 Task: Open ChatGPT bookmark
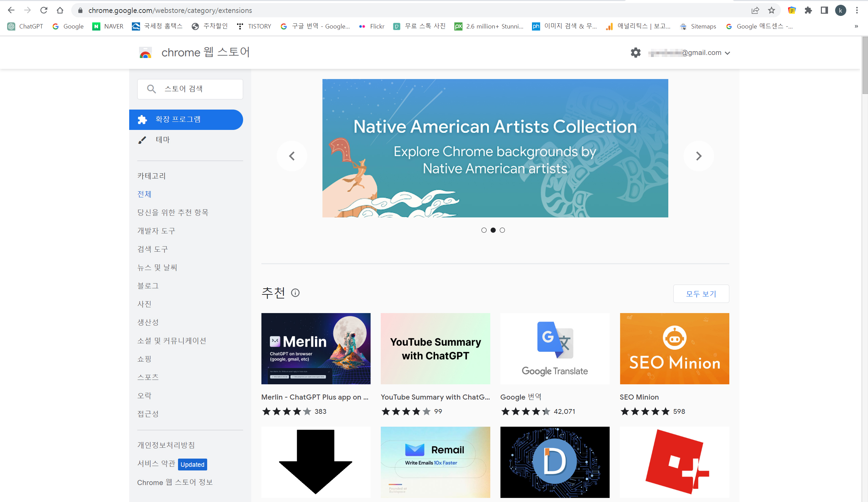tap(25, 26)
